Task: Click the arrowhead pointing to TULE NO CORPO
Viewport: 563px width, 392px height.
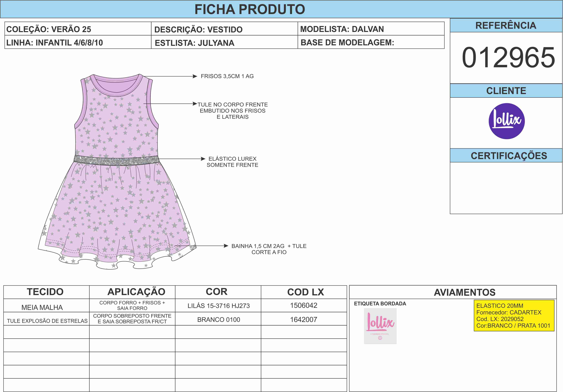Action: 195,104
